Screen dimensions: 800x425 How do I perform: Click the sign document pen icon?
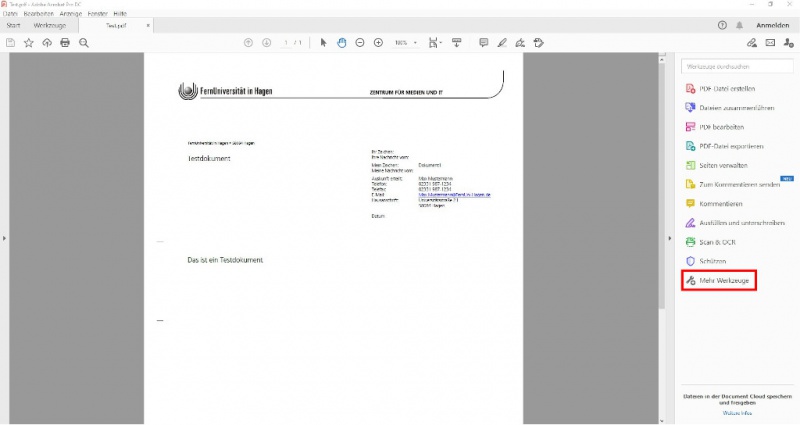520,43
